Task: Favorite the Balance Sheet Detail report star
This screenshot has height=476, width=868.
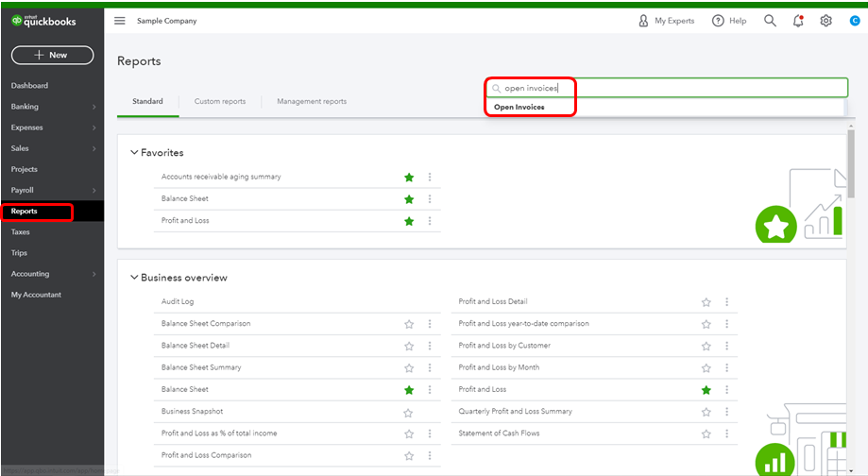Action: click(x=409, y=347)
